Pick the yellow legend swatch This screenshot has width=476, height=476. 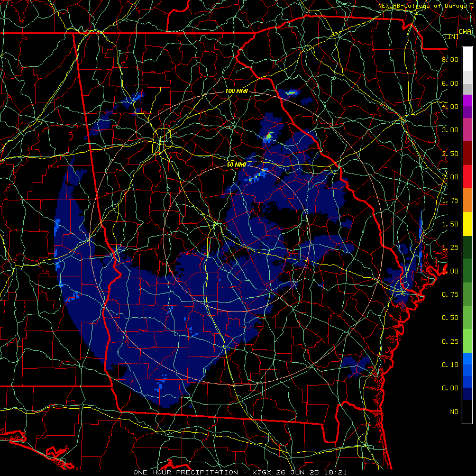[x=467, y=224]
